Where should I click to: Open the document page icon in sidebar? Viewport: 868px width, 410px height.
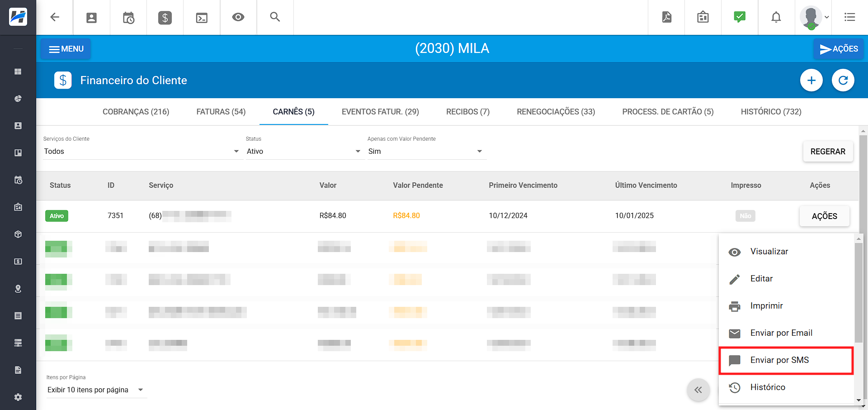click(x=18, y=370)
